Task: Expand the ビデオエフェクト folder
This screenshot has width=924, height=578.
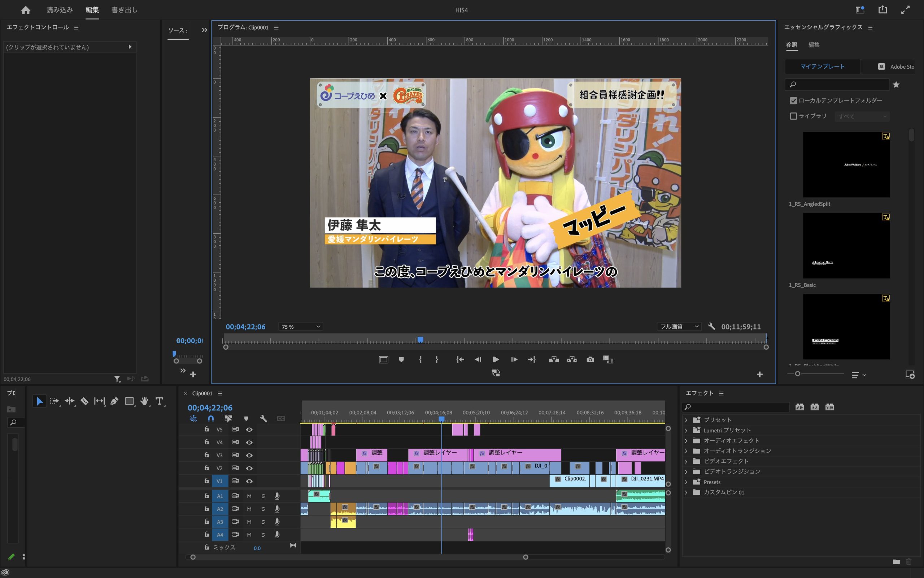Action: 686,461
